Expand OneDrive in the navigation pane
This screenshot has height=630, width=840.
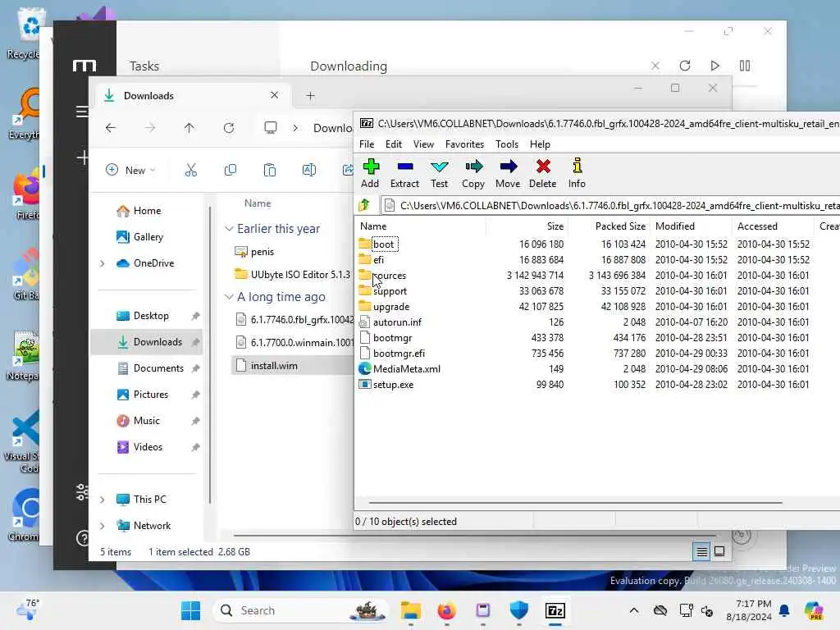point(103,263)
